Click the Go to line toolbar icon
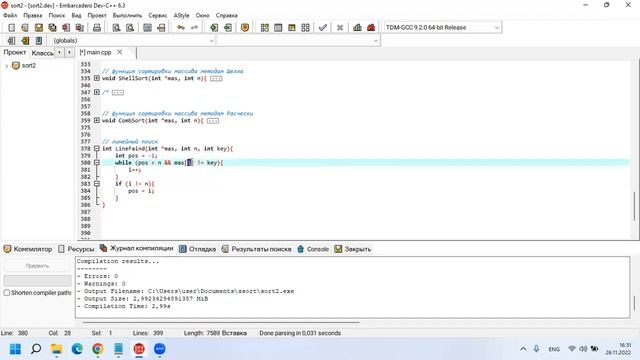This screenshot has height=360, width=640. click(161, 27)
